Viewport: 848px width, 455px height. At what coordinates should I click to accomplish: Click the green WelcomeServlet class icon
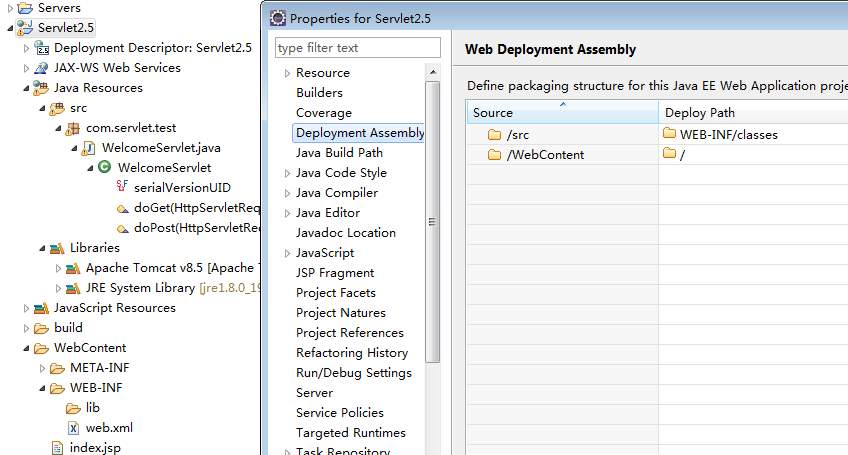(x=104, y=168)
